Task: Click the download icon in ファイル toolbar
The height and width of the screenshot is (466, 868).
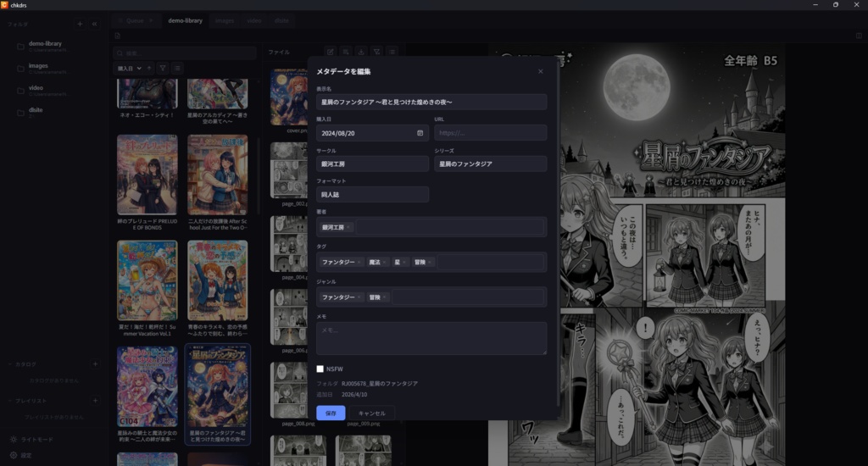Action: pyautogui.click(x=361, y=52)
